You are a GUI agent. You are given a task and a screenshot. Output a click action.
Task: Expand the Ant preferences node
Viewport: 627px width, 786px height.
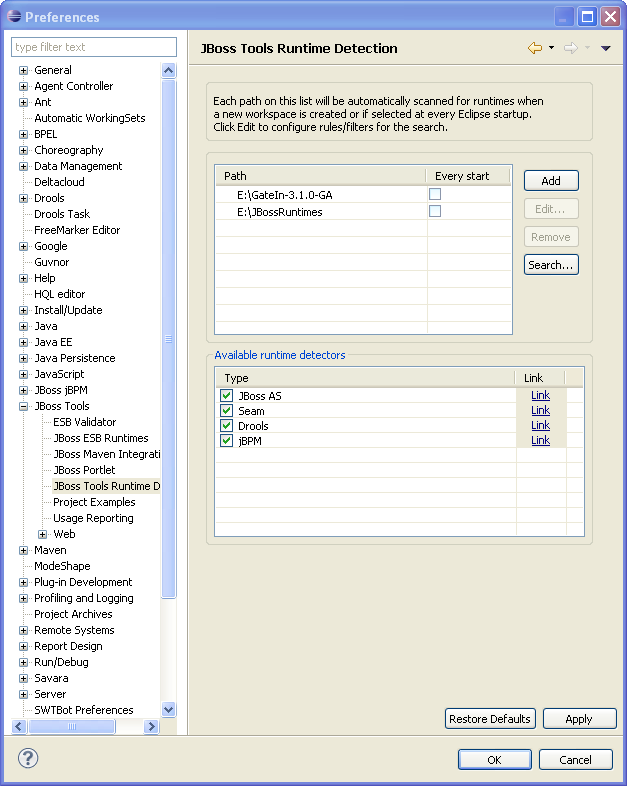23,102
